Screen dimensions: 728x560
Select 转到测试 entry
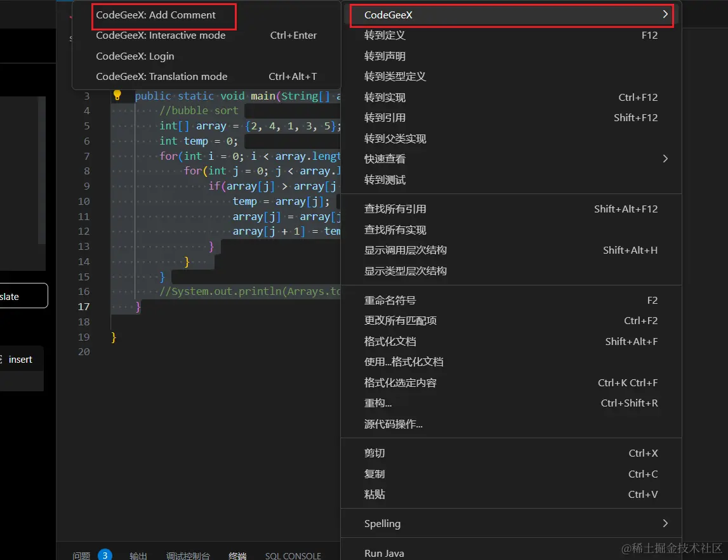(x=511, y=179)
